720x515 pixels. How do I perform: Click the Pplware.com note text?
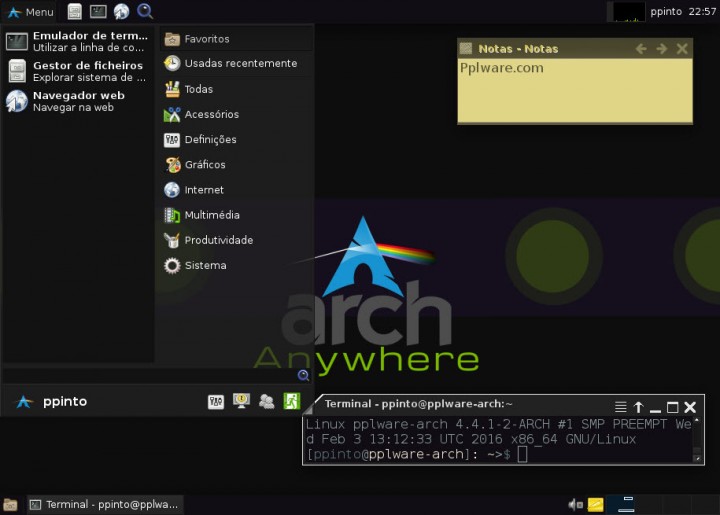click(501, 68)
